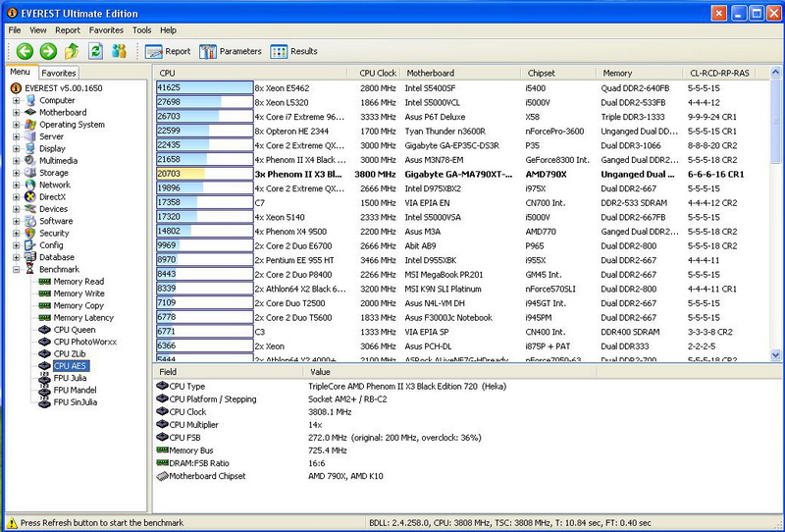Select the Config tree icon
This screenshot has height=532, width=785.
[x=30, y=245]
